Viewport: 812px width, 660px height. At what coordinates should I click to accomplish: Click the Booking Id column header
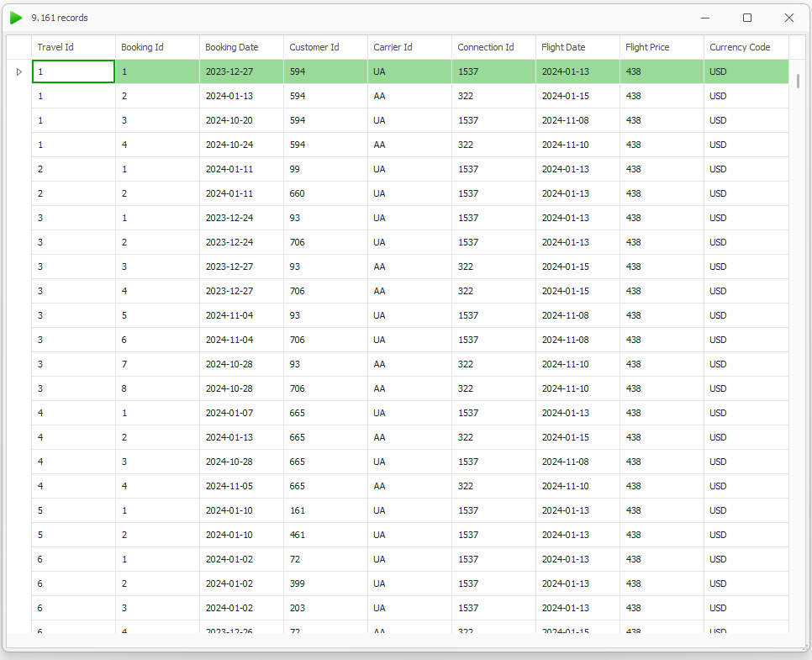pyautogui.click(x=157, y=47)
